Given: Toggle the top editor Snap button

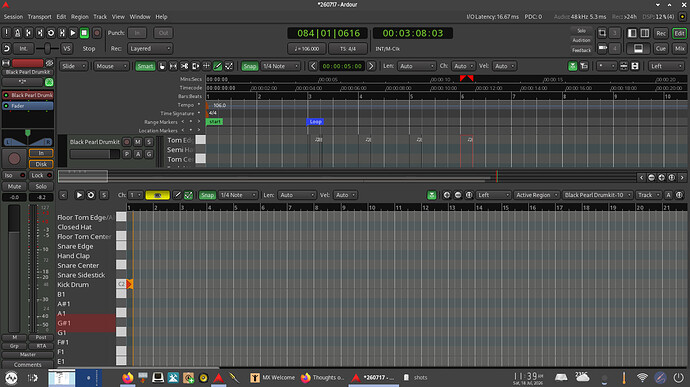Looking at the screenshot, I should click(x=250, y=66).
